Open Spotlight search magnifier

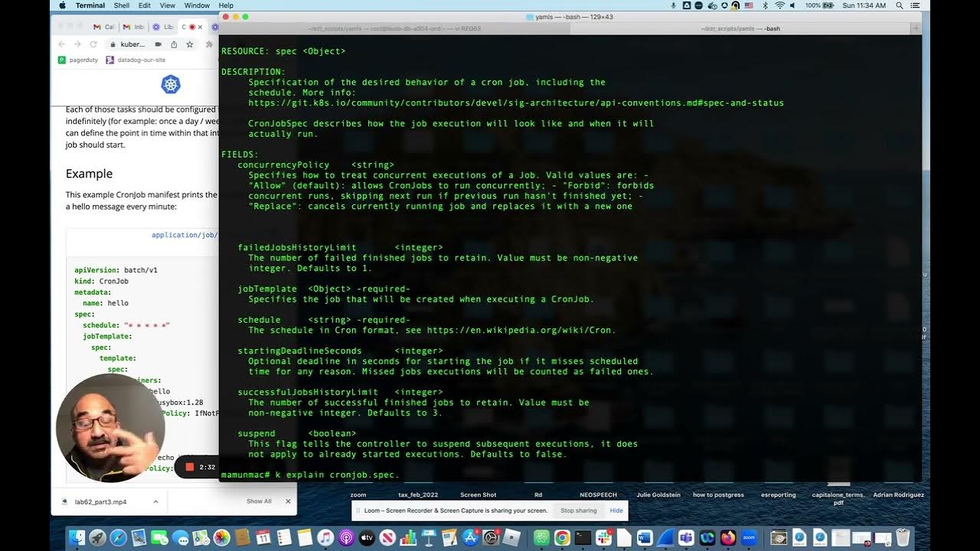pos(899,5)
